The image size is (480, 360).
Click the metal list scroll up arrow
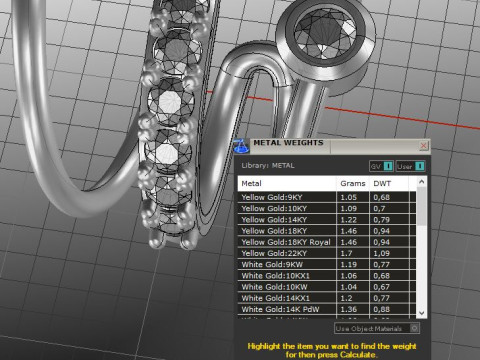tap(421, 182)
